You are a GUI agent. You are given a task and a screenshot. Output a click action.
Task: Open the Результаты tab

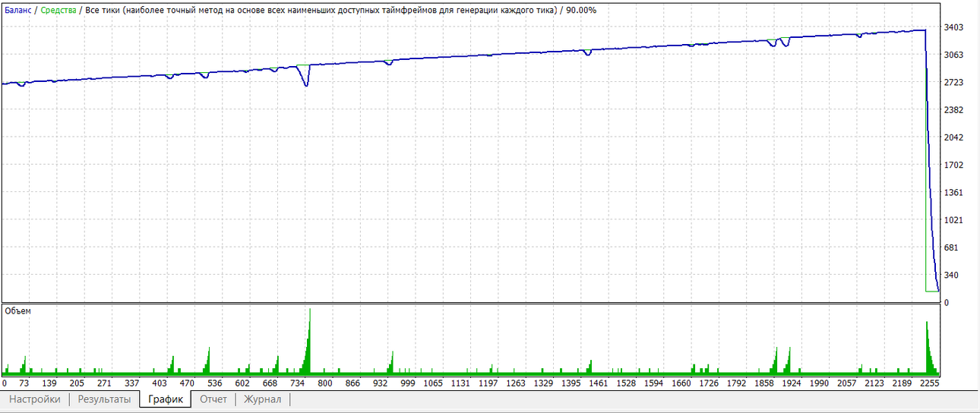coord(104,399)
